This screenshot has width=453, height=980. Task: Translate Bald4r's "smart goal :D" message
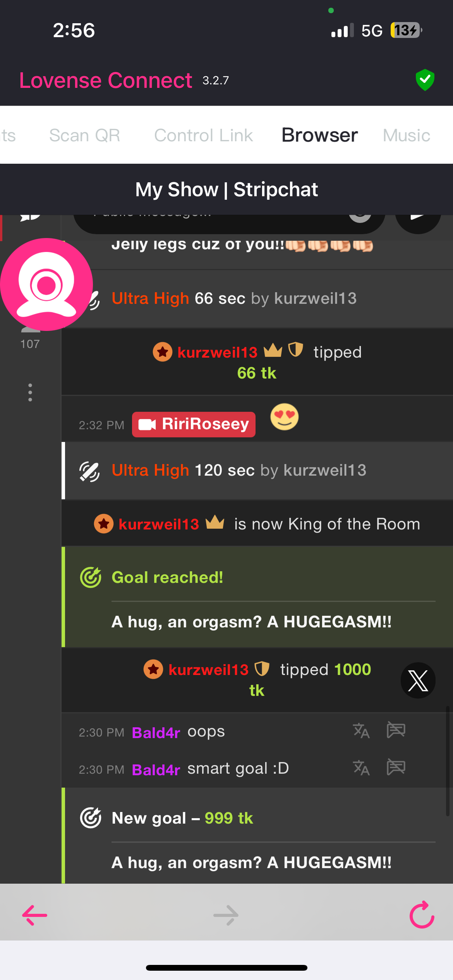[x=361, y=768]
